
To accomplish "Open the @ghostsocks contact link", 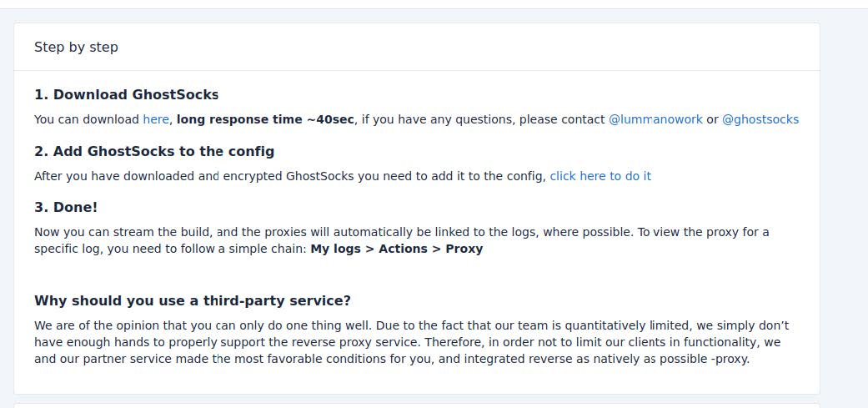I will tap(760, 119).
